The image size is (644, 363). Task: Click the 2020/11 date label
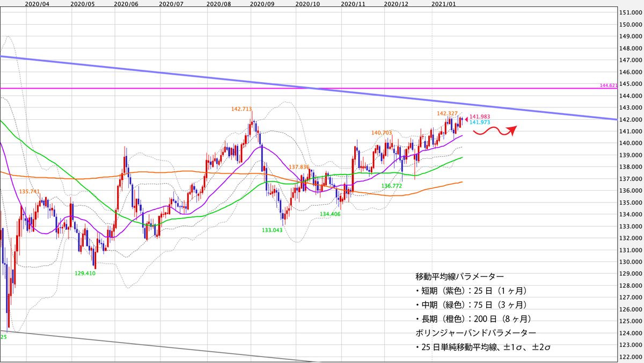353,3
